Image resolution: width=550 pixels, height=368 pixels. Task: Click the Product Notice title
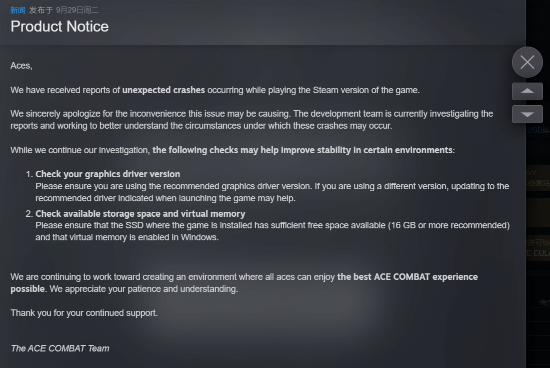(x=60, y=27)
